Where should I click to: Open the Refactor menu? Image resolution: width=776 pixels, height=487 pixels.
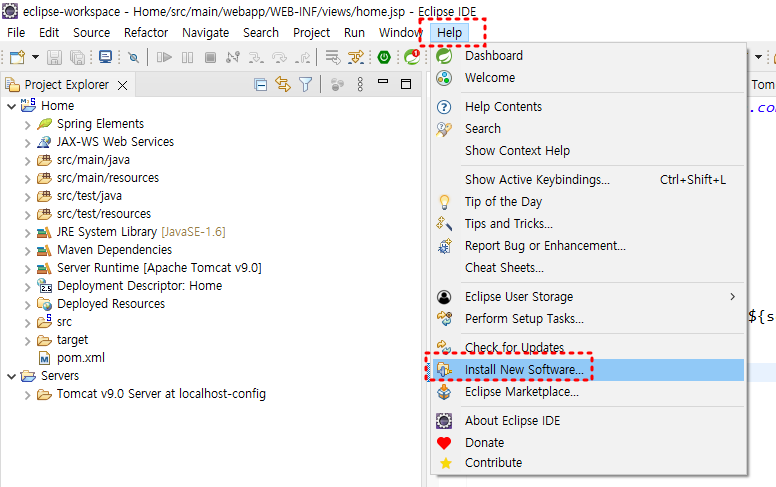146,33
